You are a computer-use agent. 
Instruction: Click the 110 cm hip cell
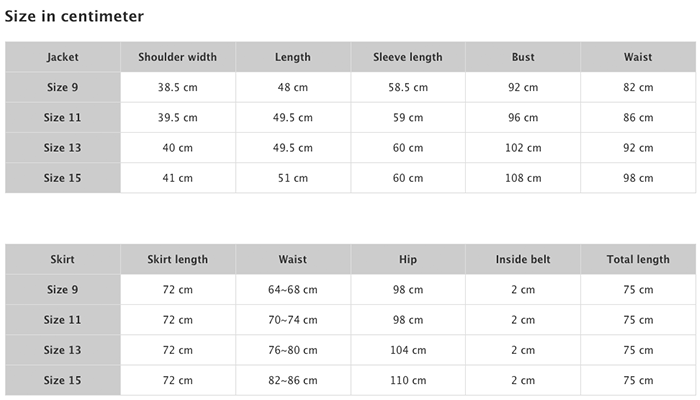pyautogui.click(x=408, y=380)
